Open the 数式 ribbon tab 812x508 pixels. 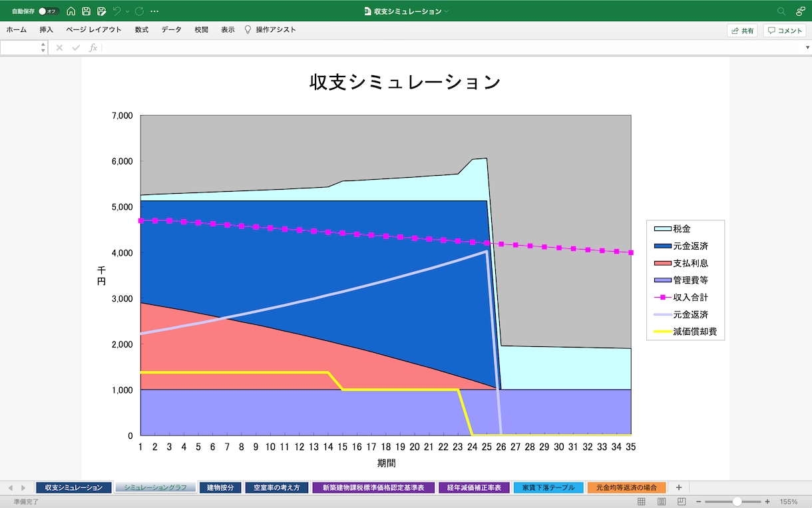[x=142, y=30]
